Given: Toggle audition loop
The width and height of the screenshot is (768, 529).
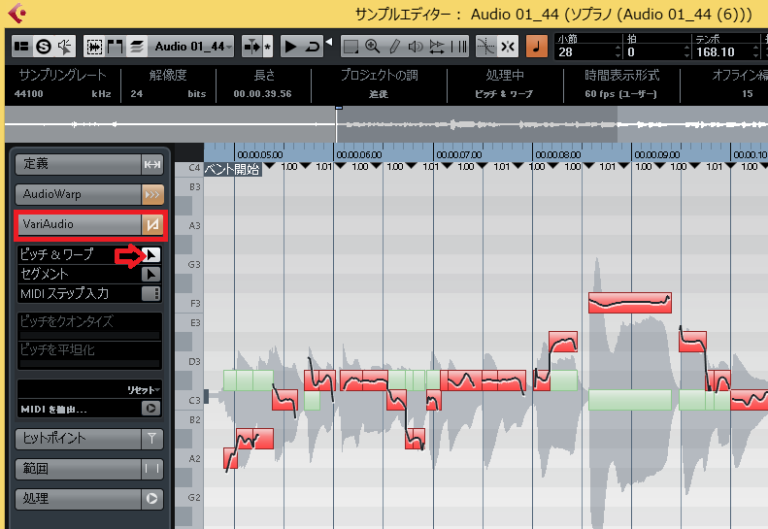Looking at the screenshot, I should pyautogui.click(x=312, y=47).
